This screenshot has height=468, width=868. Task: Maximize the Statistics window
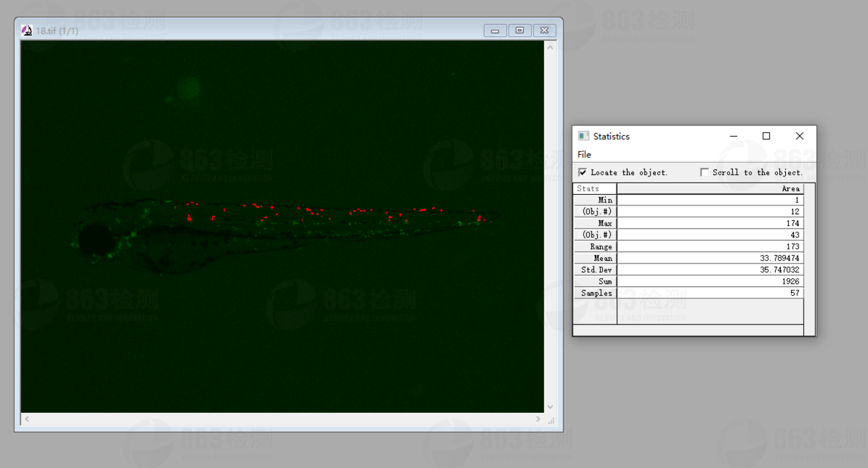click(766, 136)
